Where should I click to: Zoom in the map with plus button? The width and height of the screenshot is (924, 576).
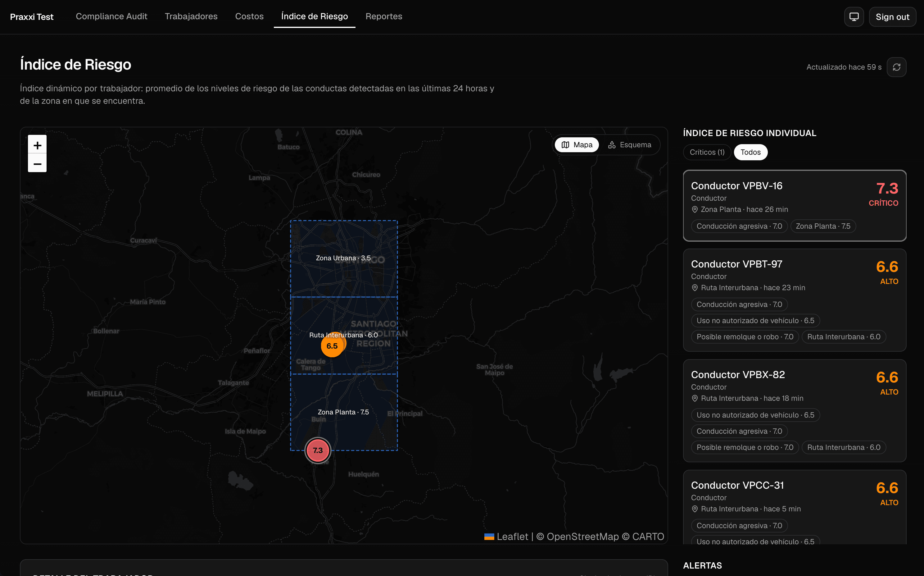(x=37, y=144)
